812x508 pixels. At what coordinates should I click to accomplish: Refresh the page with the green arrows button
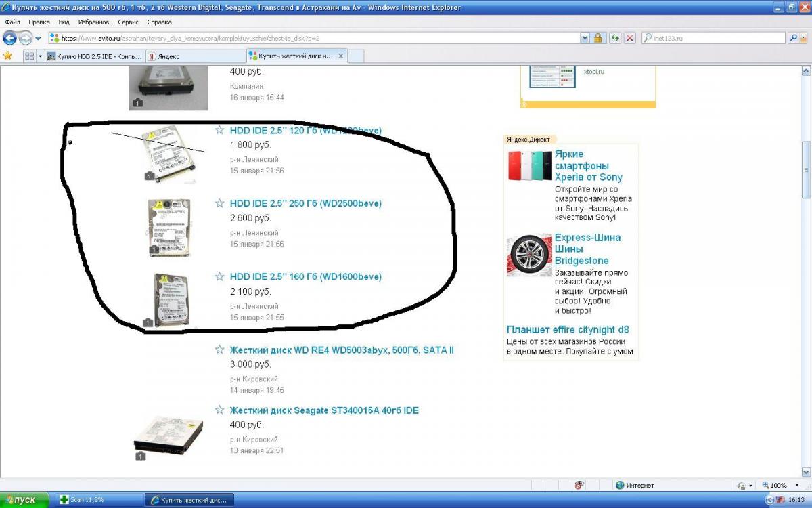(615, 39)
